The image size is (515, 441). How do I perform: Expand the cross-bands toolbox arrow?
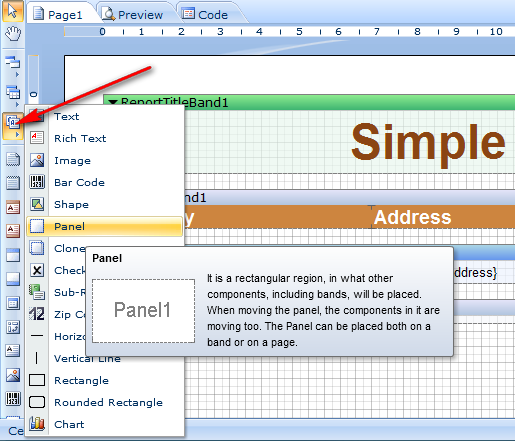pyautogui.click(x=17, y=105)
